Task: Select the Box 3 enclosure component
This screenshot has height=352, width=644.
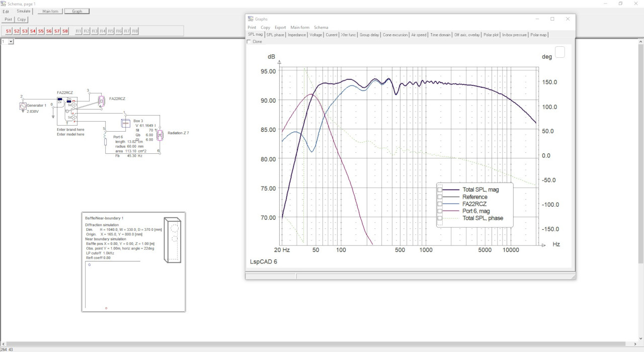Action: click(125, 124)
